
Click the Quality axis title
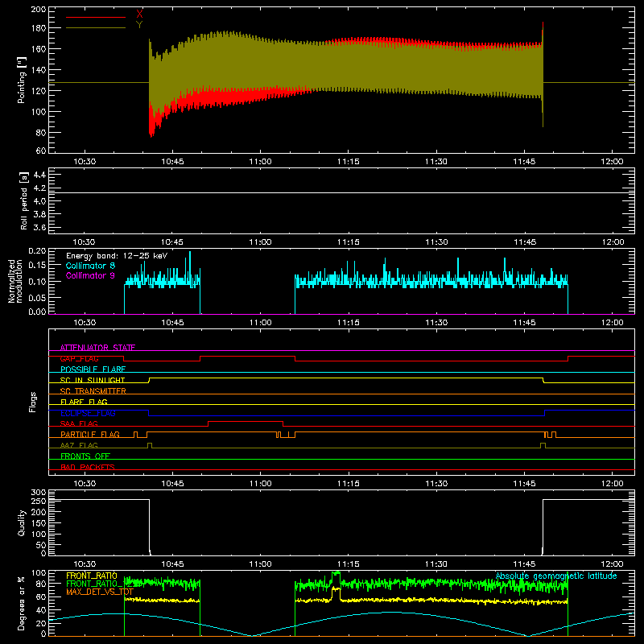22,522
